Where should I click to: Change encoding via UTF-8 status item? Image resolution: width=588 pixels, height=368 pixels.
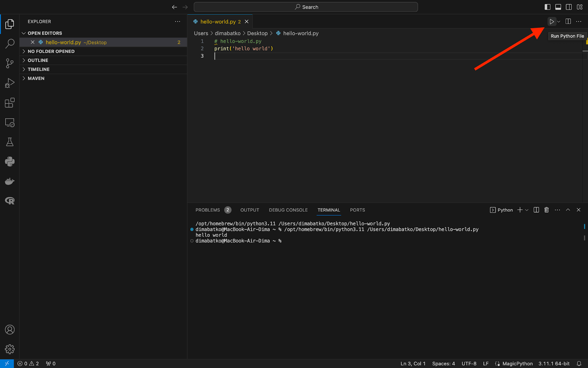point(469,364)
